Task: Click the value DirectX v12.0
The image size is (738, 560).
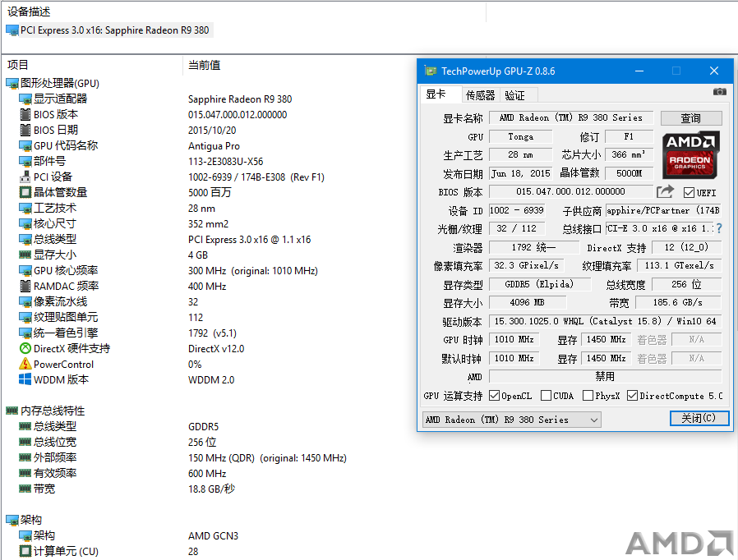Action: point(216,348)
